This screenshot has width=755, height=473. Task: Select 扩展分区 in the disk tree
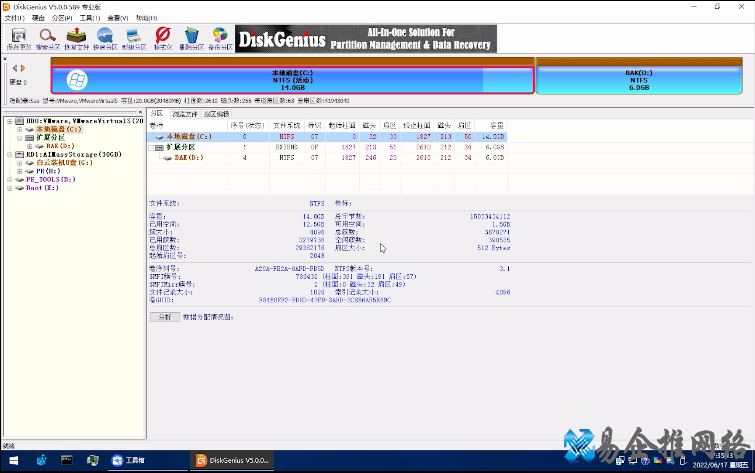coord(50,138)
